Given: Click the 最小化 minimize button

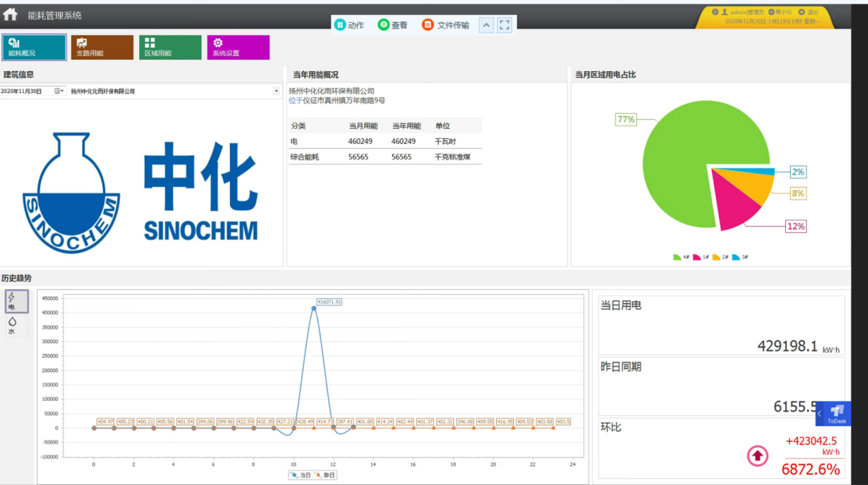Looking at the screenshot, I should tap(780, 12).
